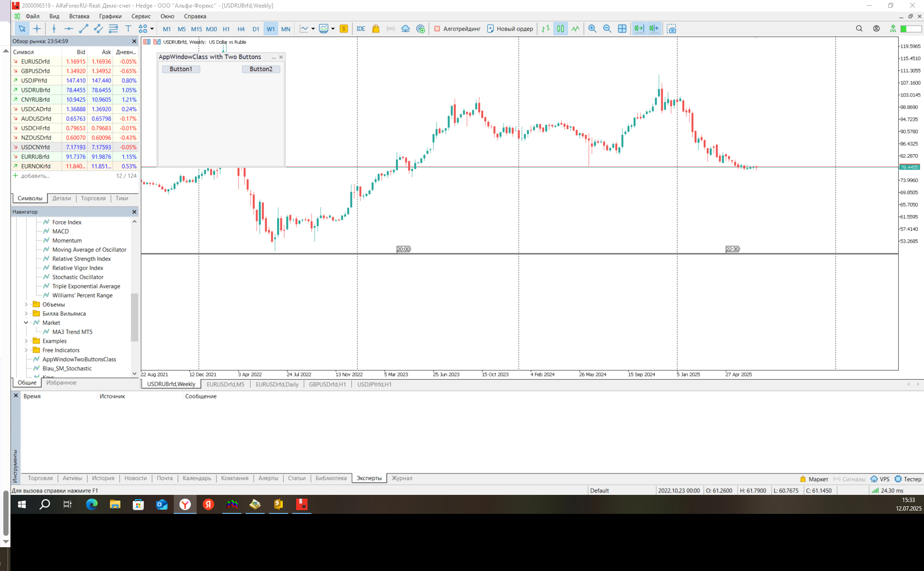Toggle the chart shift option
The height and width of the screenshot is (571, 924).
[654, 29]
